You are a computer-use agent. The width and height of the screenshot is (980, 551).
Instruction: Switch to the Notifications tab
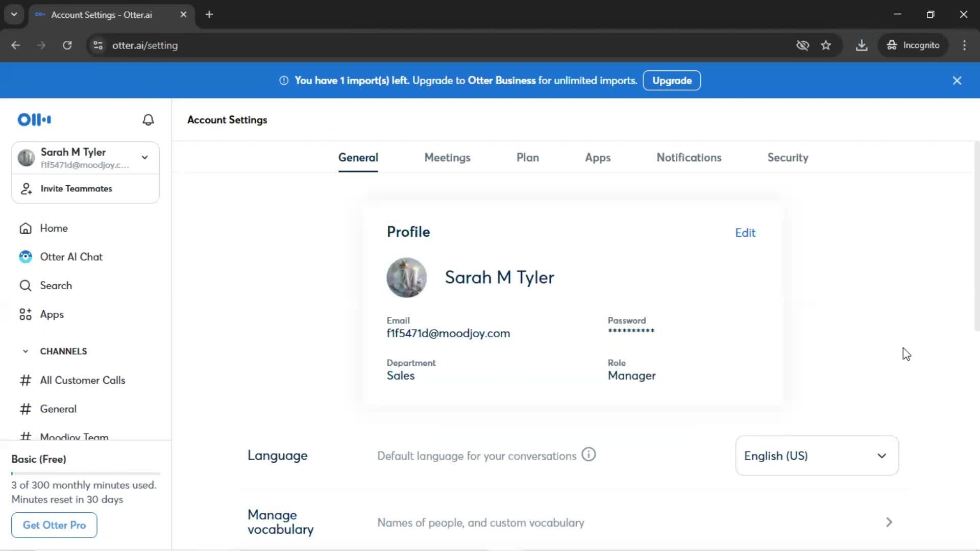pyautogui.click(x=689, y=158)
